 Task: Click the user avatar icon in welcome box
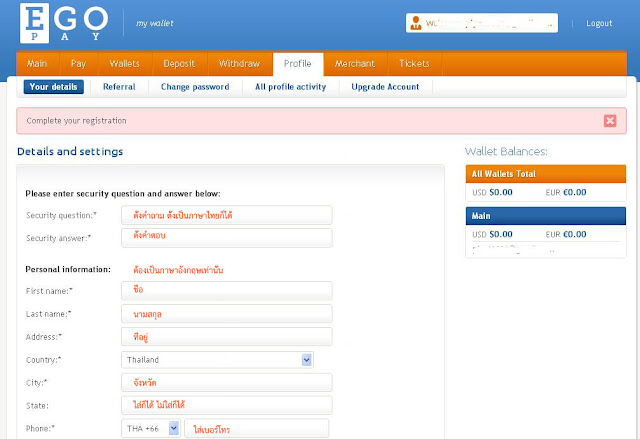416,23
